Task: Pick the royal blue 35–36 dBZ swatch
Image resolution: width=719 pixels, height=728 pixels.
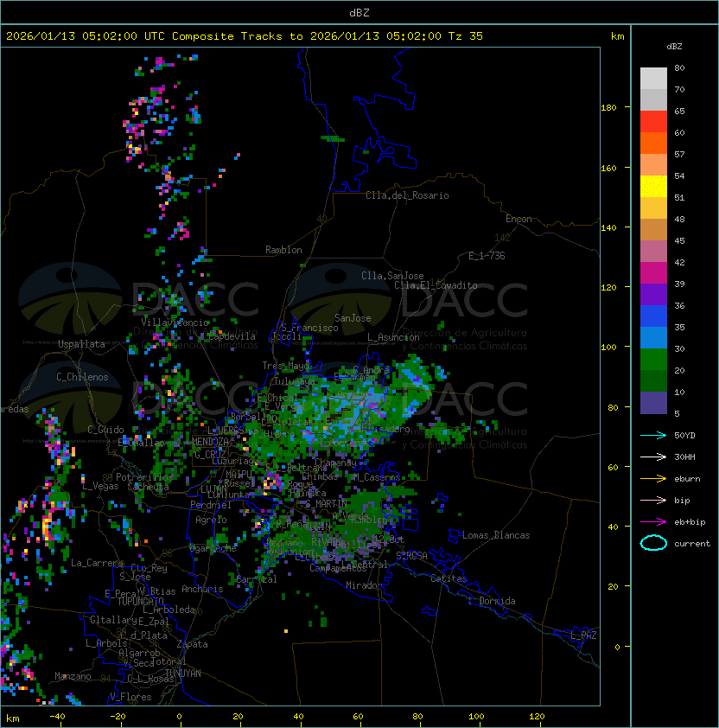Action: click(x=653, y=316)
